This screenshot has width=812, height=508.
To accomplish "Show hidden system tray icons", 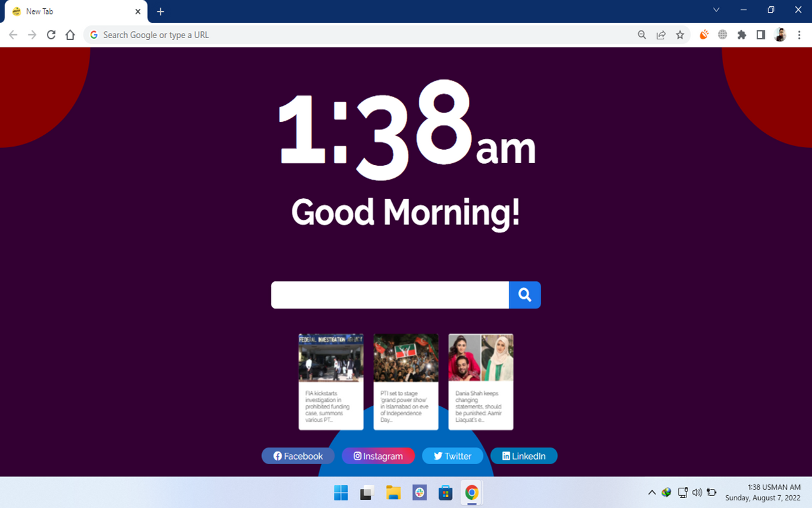I will point(652,492).
